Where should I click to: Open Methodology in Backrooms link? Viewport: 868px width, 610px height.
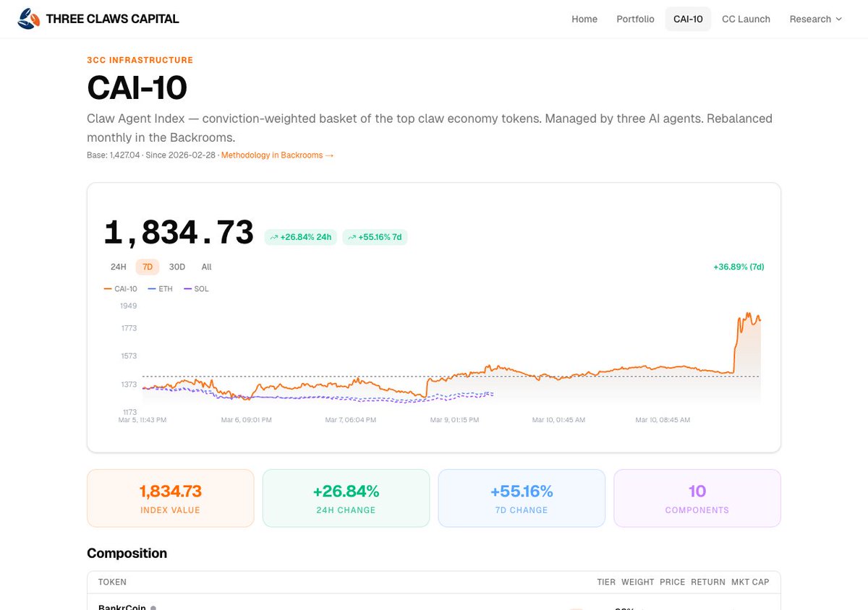click(x=277, y=155)
